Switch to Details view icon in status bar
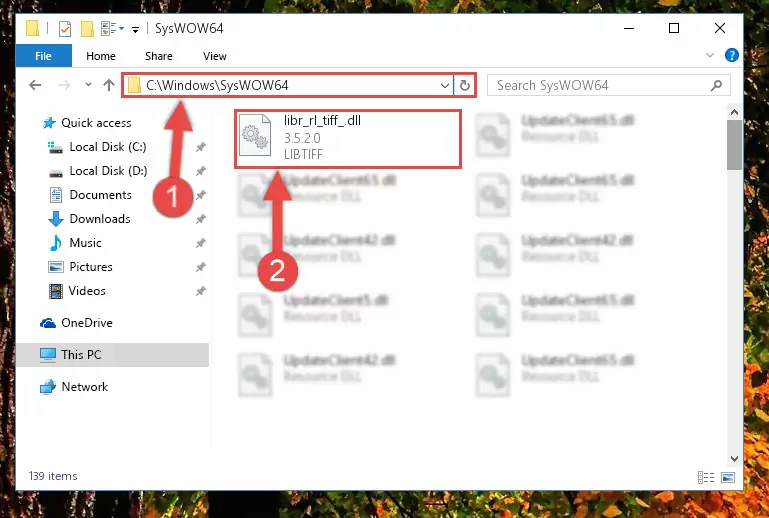 (706, 477)
